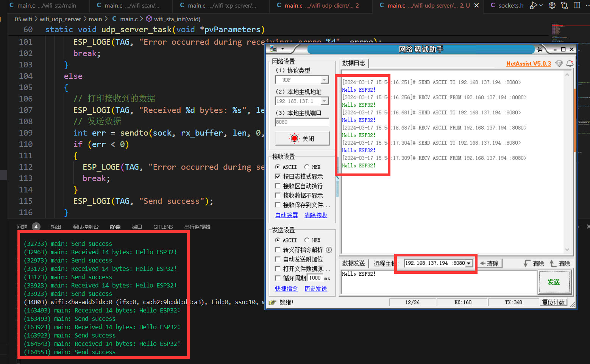Expand the remote host address dropdown
Image resolution: width=590 pixels, height=364 pixels.
click(x=469, y=263)
